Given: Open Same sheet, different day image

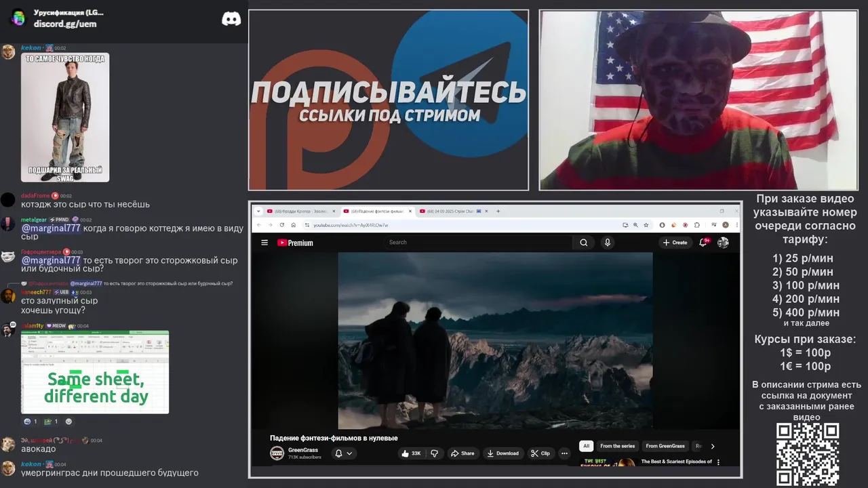Looking at the screenshot, I should (95, 372).
